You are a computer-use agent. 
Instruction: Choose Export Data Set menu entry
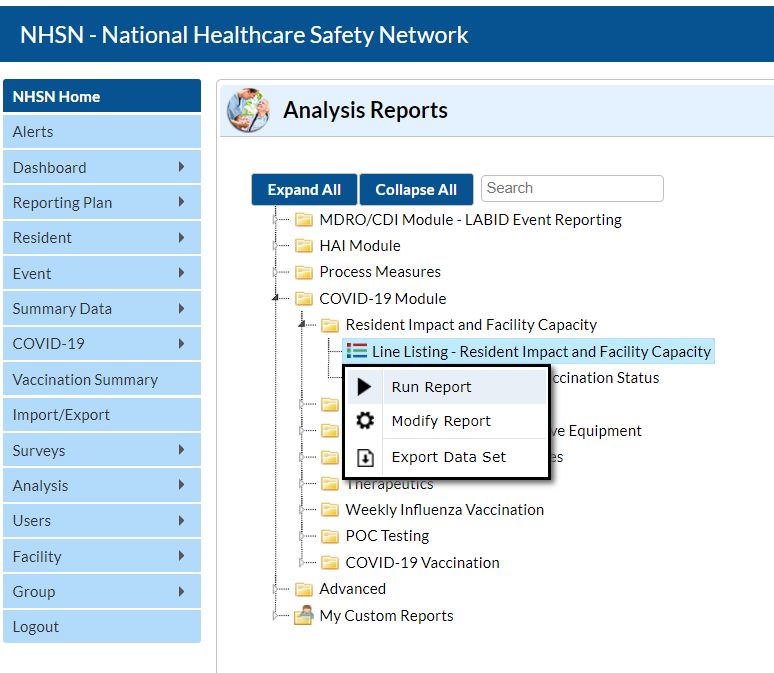pyautogui.click(x=447, y=457)
